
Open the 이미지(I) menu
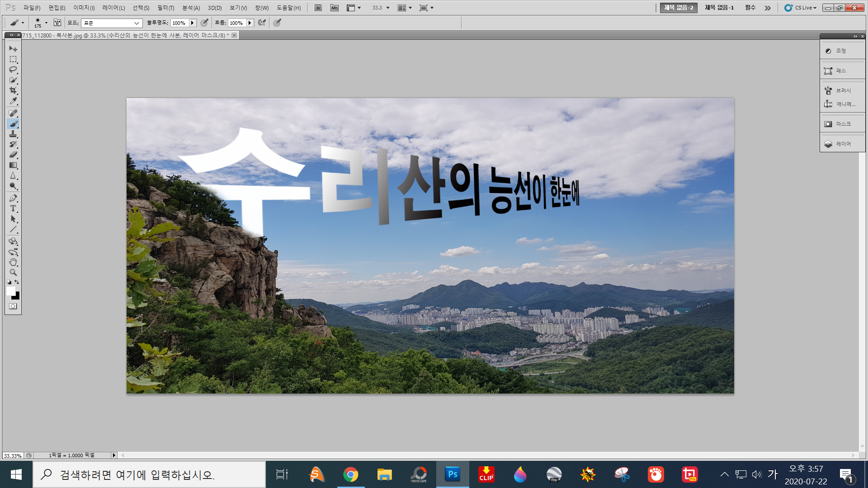[84, 8]
